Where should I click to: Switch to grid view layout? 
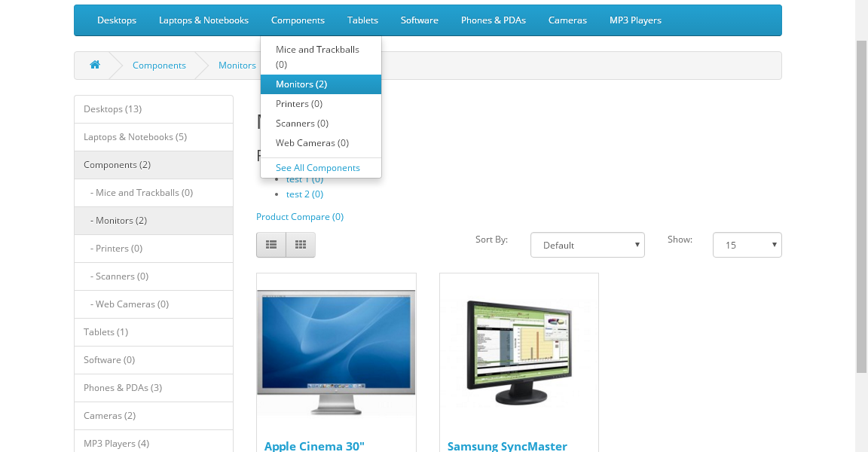click(x=301, y=245)
